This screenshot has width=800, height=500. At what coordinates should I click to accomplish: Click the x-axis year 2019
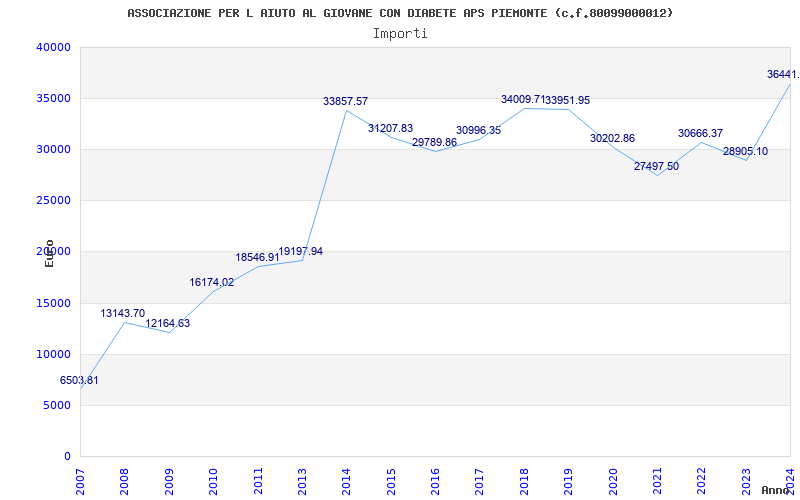[568, 481]
